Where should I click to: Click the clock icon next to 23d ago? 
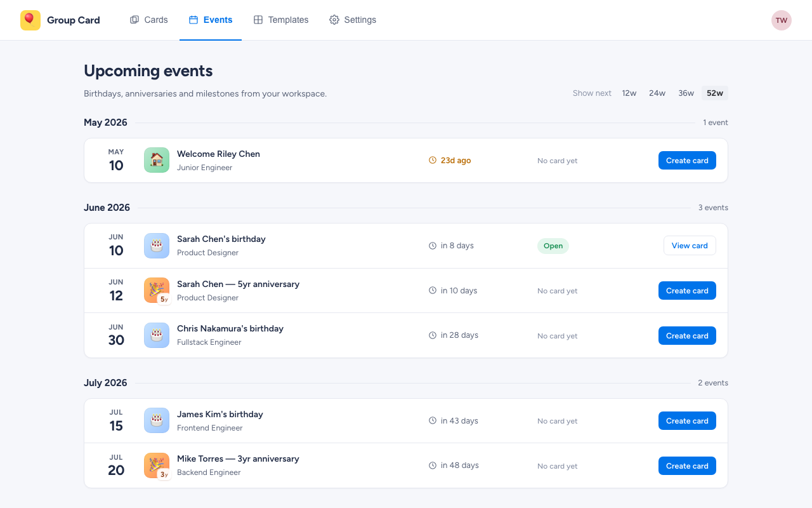[433, 161]
